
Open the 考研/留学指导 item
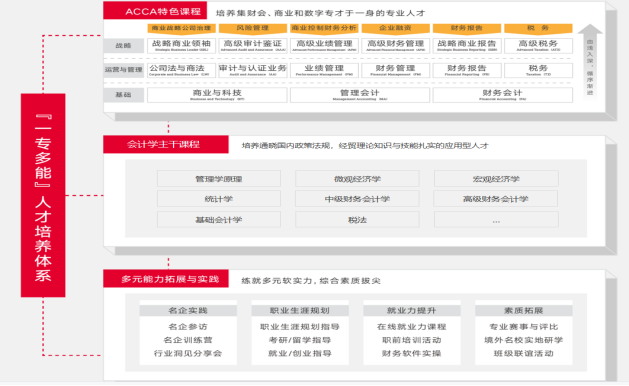click(x=300, y=340)
